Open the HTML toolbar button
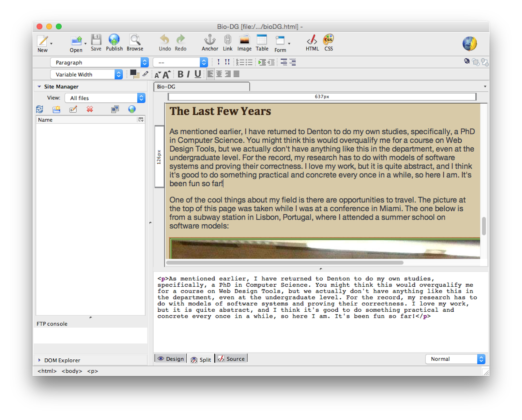The width and height of the screenshot is (522, 420). coord(312,43)
